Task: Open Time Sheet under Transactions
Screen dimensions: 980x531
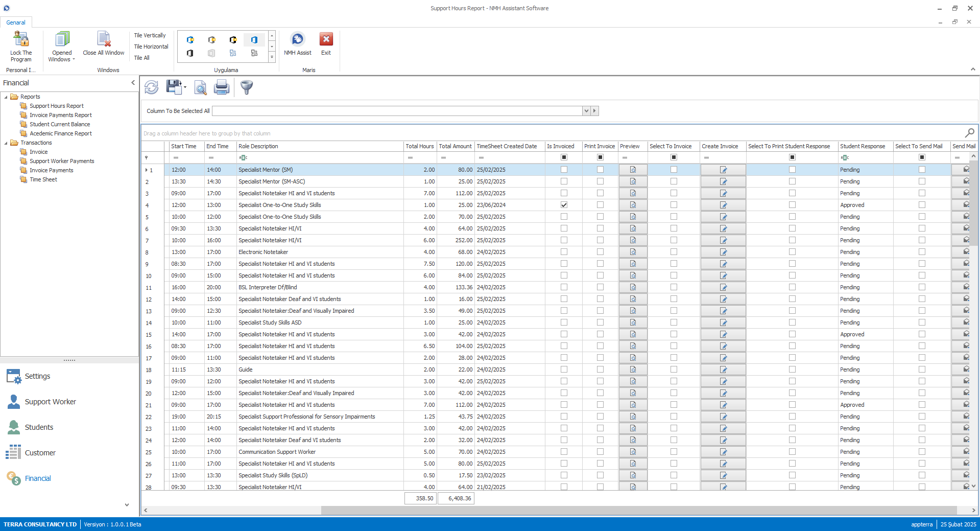Action: coord(43,179)
